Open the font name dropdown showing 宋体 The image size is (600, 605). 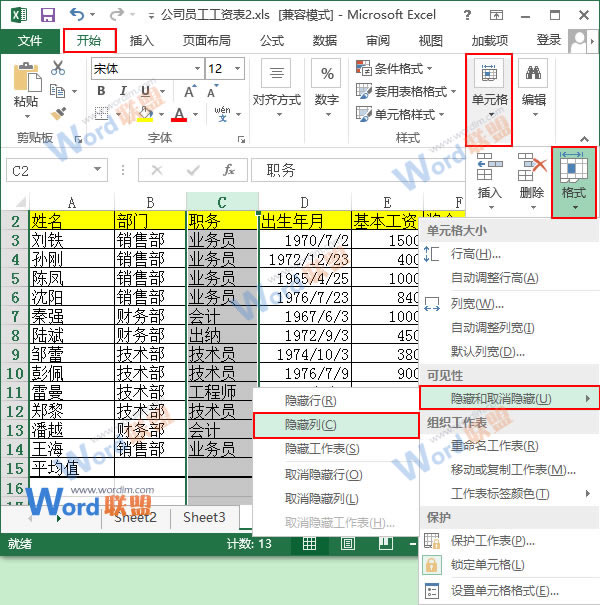tap(146, 69)
